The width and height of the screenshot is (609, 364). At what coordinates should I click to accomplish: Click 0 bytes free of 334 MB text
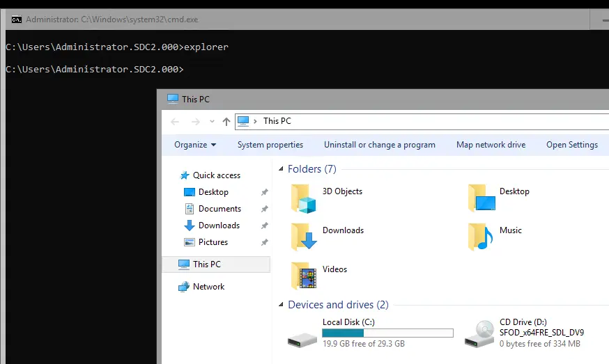coord(539,344)
